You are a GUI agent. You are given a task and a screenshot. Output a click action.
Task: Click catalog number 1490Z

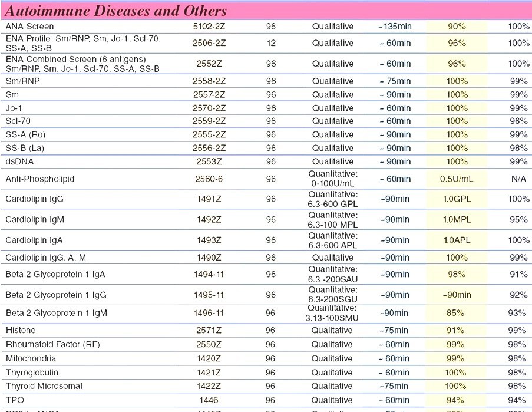pyautogui.click(x=209, y=258)
